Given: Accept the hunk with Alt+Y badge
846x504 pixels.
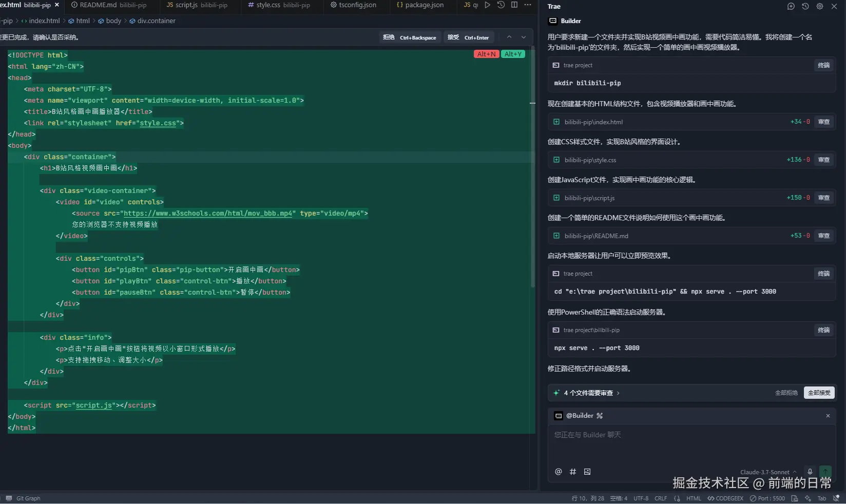Looking at the screenshot, I should 513,54.
